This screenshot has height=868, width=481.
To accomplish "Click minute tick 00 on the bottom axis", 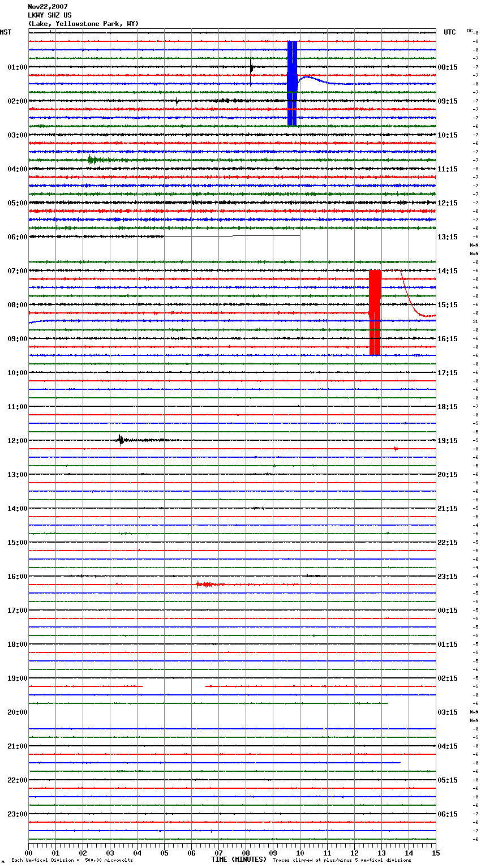I will click(29, 853).
